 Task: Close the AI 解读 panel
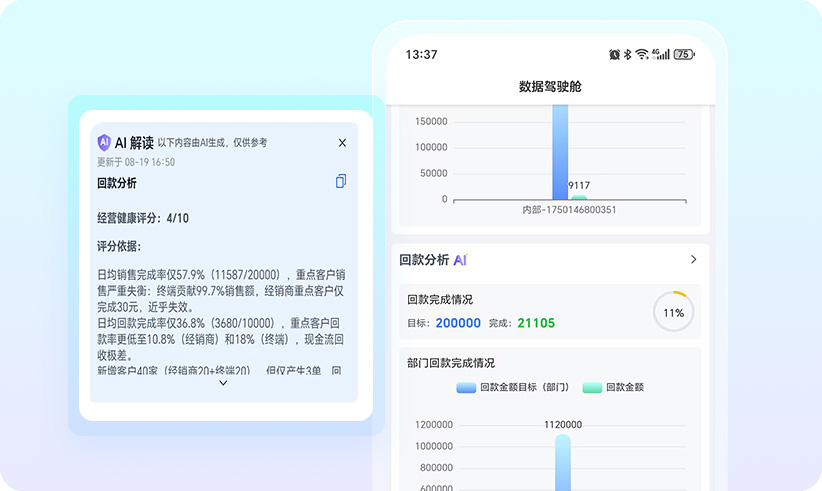coord(342,143)
